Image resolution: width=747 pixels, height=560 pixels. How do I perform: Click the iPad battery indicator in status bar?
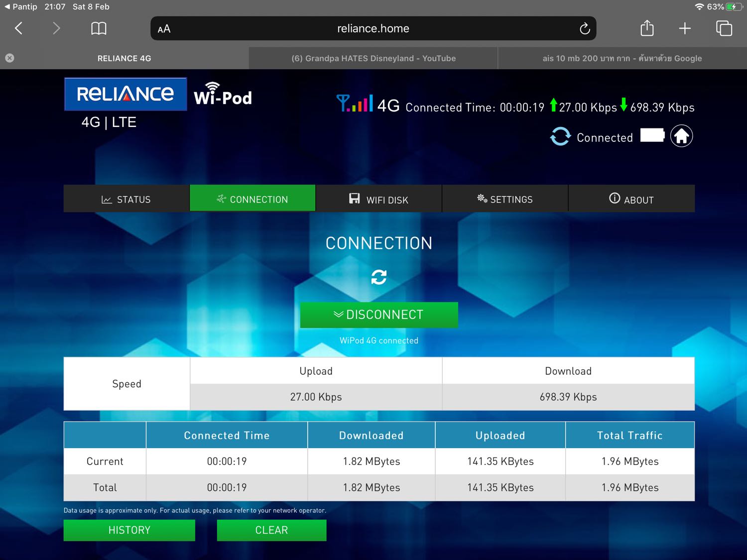[x=734, y=6]
